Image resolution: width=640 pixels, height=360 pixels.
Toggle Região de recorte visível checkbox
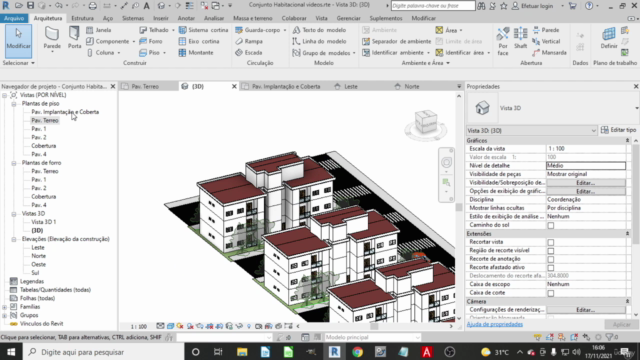pyautogui.click(x=551, y=251)
